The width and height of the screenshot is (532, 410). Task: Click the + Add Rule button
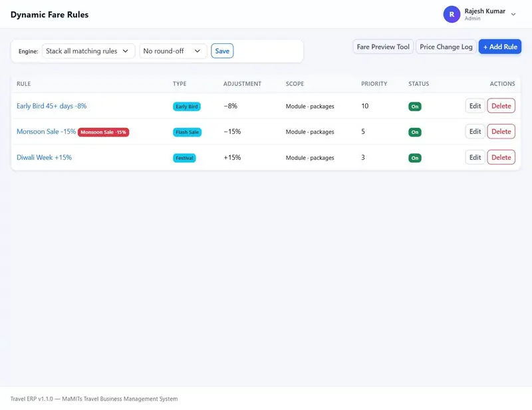pyautogui.click(x=500, y=47)
